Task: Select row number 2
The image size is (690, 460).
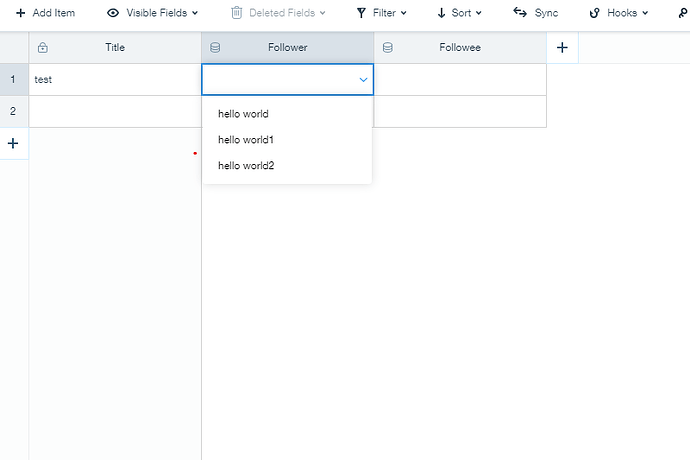Action: (x=13, y=111)
